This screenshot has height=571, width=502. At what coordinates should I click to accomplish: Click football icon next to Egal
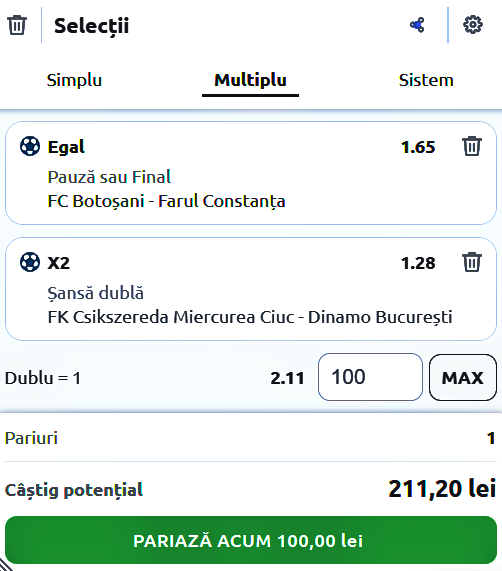(x=30, y=146)
